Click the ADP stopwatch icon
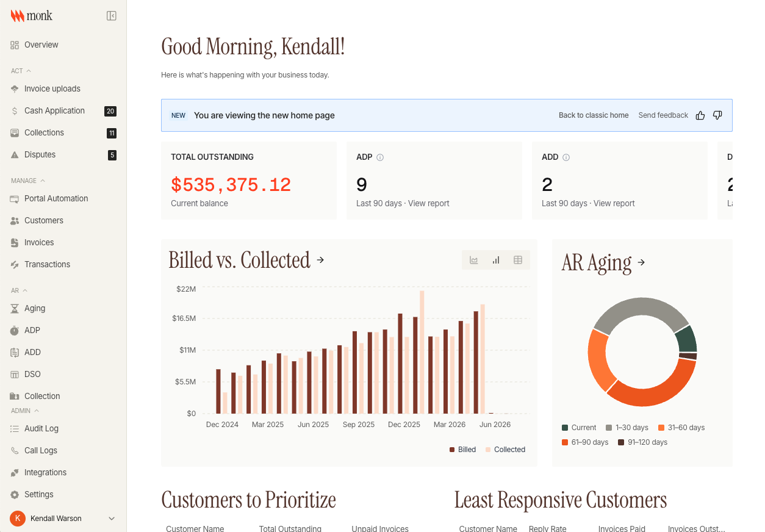 tap(15, 331)
